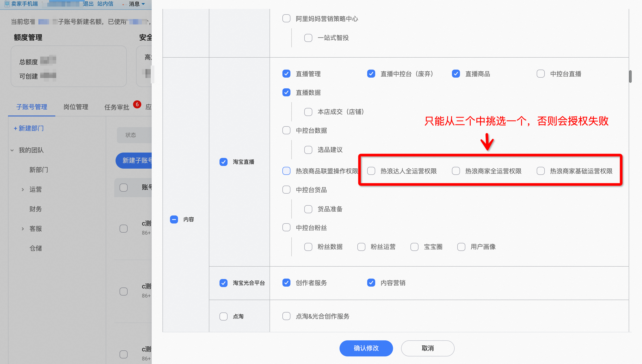642x364 pixels.
Task: Switch to 子账号管理 tab
Action: click(x=31, y=107)
